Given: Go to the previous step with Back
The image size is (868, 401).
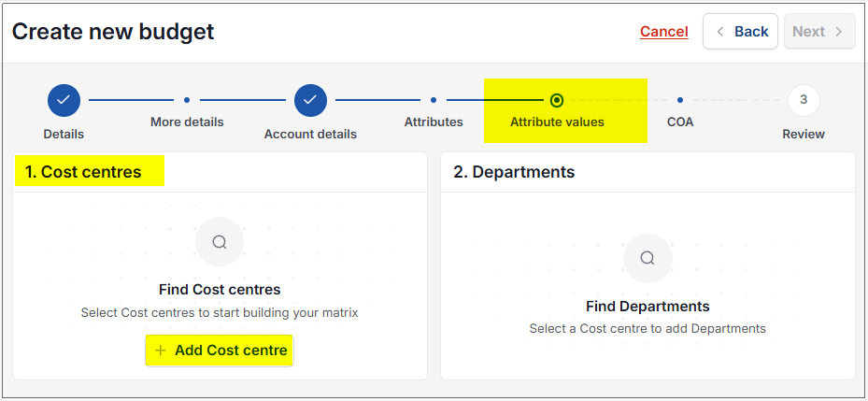Looking at the screenshot, I should pos(741,32).
